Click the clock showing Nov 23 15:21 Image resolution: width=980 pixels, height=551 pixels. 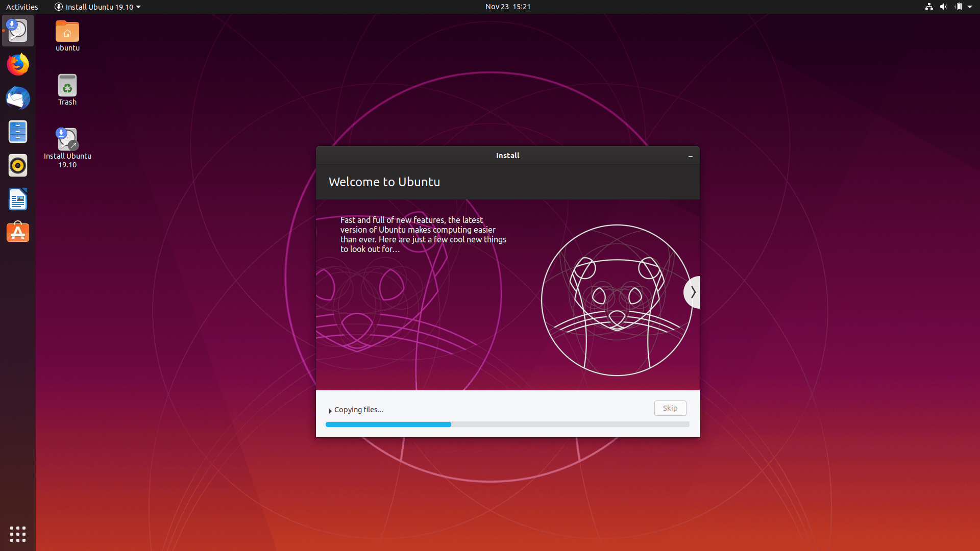[x=507, y=7]
